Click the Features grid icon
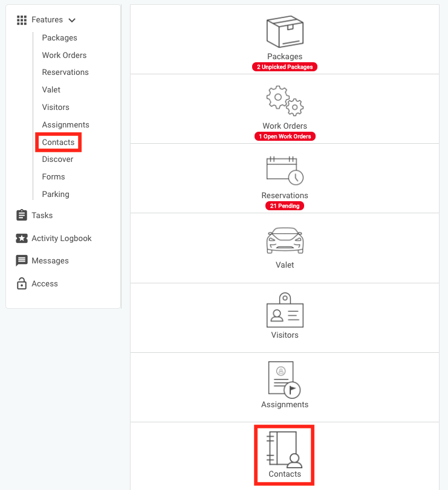The width and height of the screenshot is (448, 490). [22, 20]
